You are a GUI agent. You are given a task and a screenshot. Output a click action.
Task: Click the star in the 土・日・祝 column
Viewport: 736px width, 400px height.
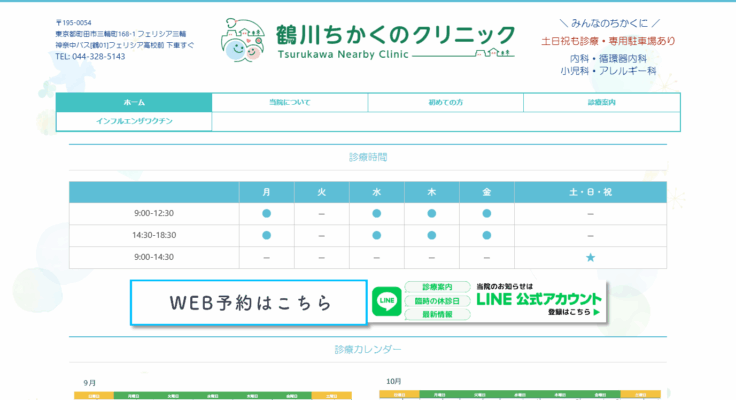point(590,257)
